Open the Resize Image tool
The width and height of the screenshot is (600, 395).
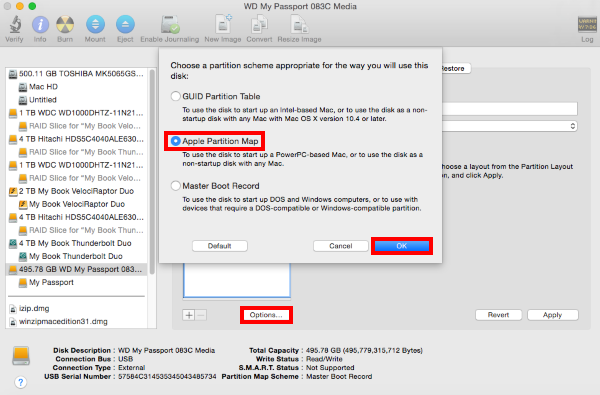coord(299,24)
